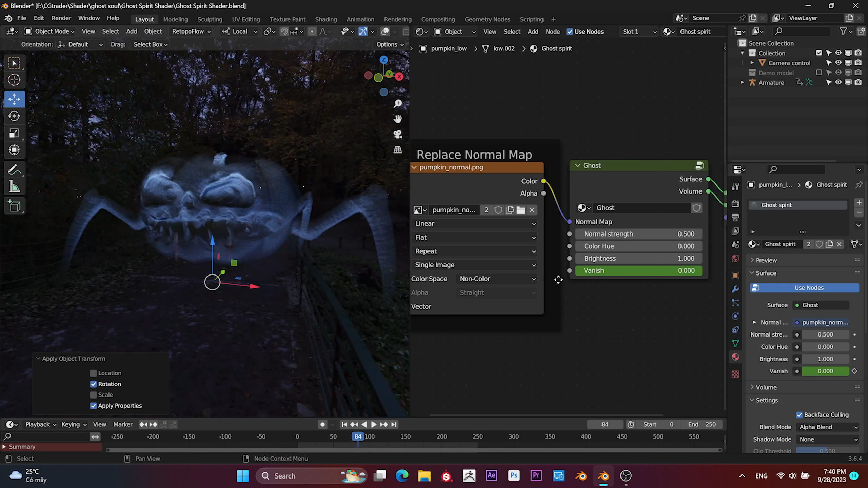The image size is (868, 488).
Task: Open the Modifier Properties wrench tab
Action: pos(735,289)
